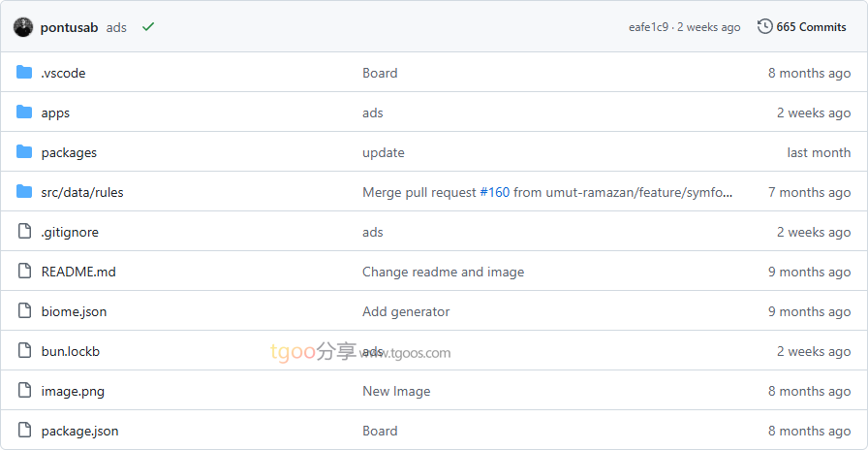Open the pontusab user profile link

70,27
